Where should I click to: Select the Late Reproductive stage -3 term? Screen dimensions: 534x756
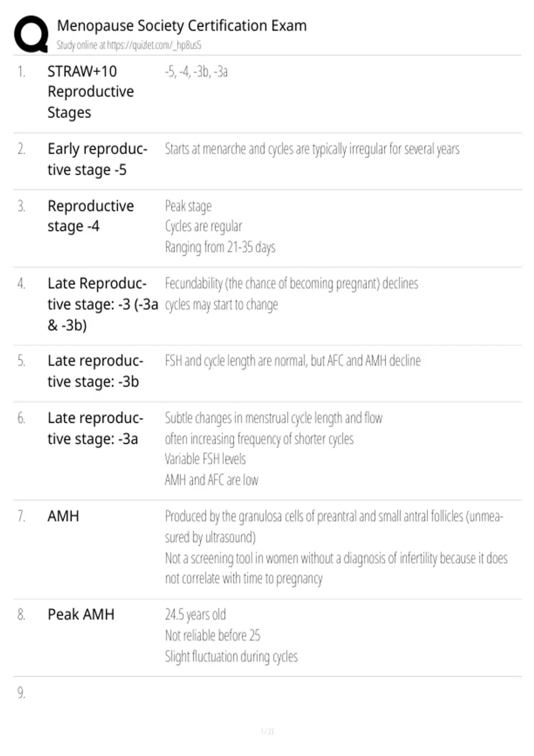103,304
